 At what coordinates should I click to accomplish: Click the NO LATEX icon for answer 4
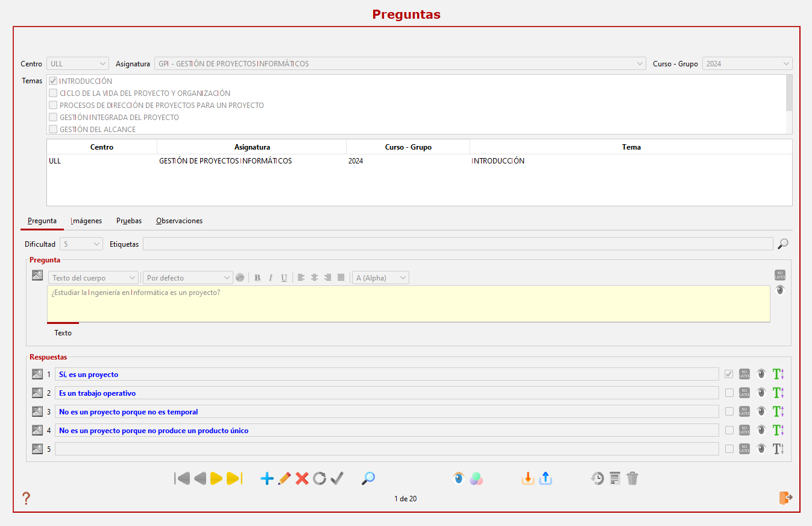(x=744, y=430)
